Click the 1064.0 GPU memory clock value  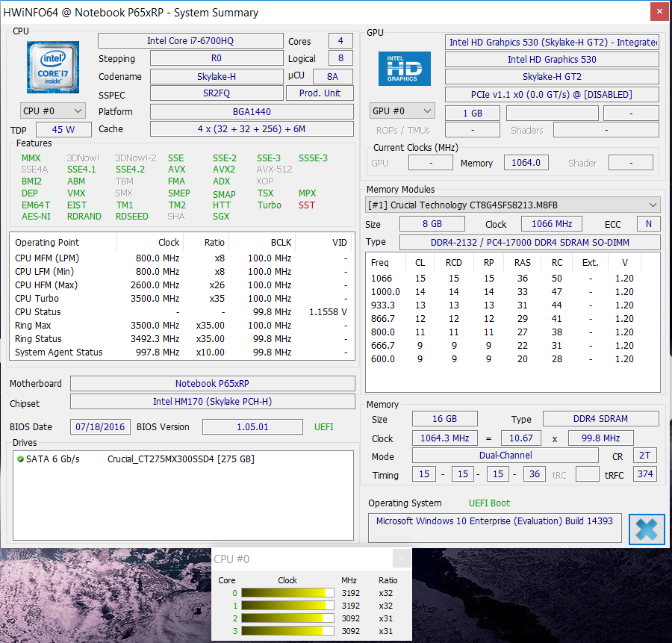(526, 163)
